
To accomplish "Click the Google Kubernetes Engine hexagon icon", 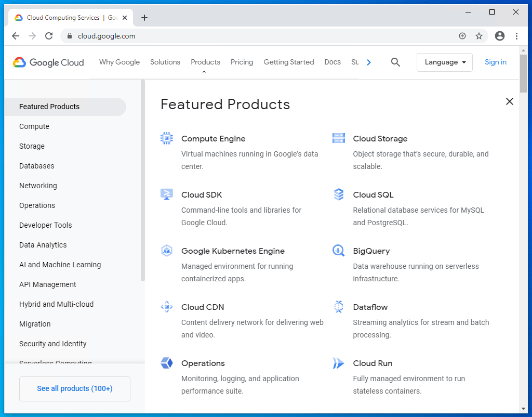I will [167, 251].
